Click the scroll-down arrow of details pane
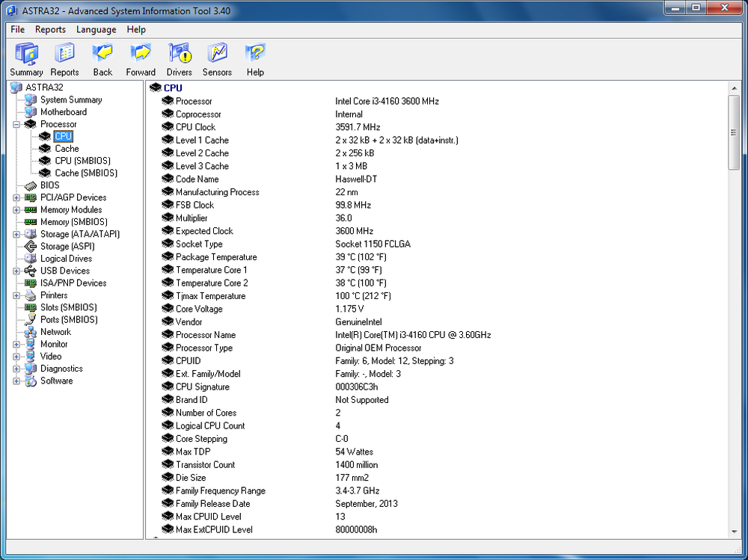Image resolution: width=748 pixels, height=560 pixels. (x=734, y=532)
